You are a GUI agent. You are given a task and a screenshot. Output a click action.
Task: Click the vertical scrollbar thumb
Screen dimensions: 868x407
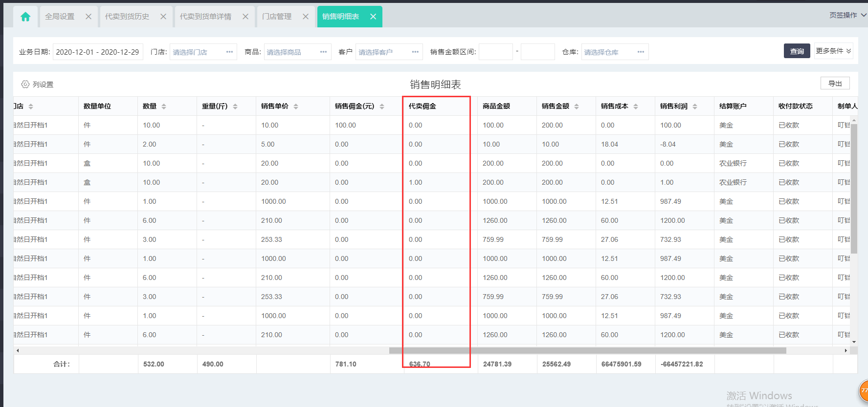(854, 189)
